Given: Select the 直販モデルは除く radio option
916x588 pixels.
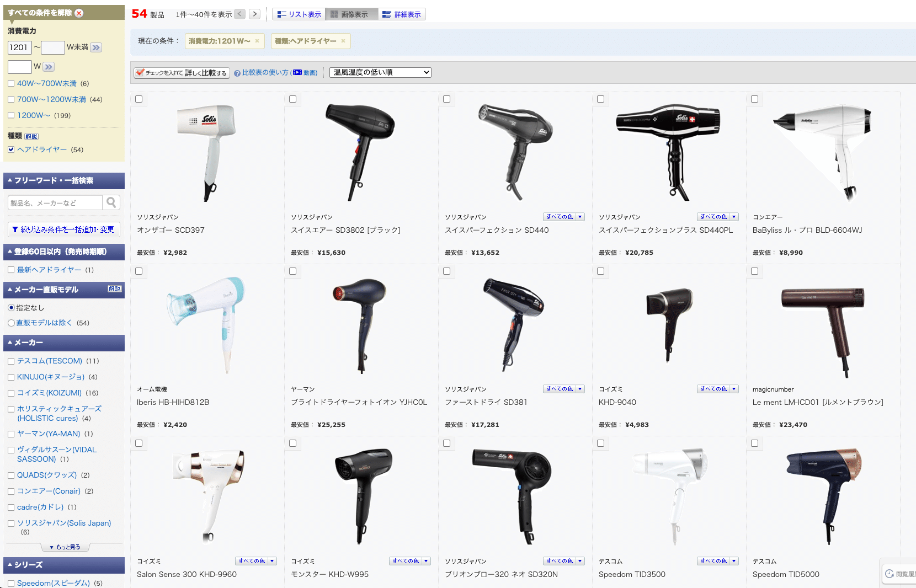Looking at the screenshot, I should tap(11, 323).
